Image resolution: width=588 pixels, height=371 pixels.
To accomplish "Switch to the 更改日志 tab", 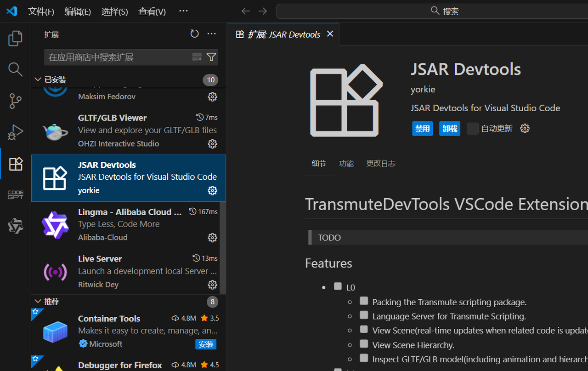I will pyautogui.click(x=381, y=164).
